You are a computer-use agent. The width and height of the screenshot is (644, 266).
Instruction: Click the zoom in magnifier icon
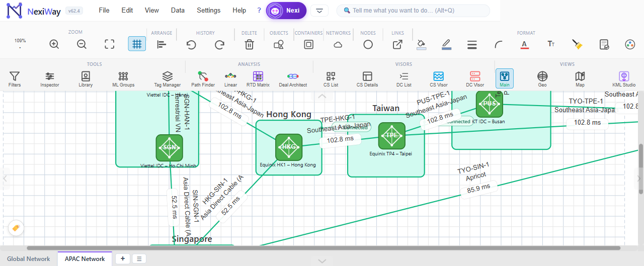click(x=54, y=44)
